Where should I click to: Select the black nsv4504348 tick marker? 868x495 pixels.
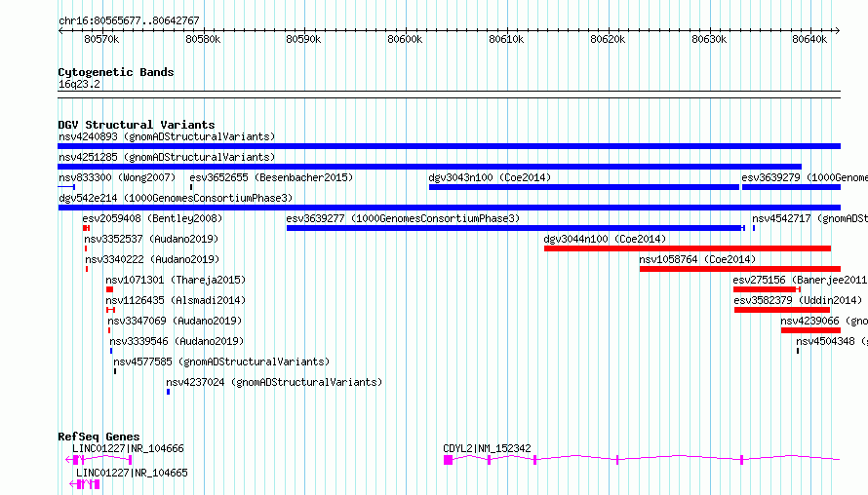(x=798, y=351)
